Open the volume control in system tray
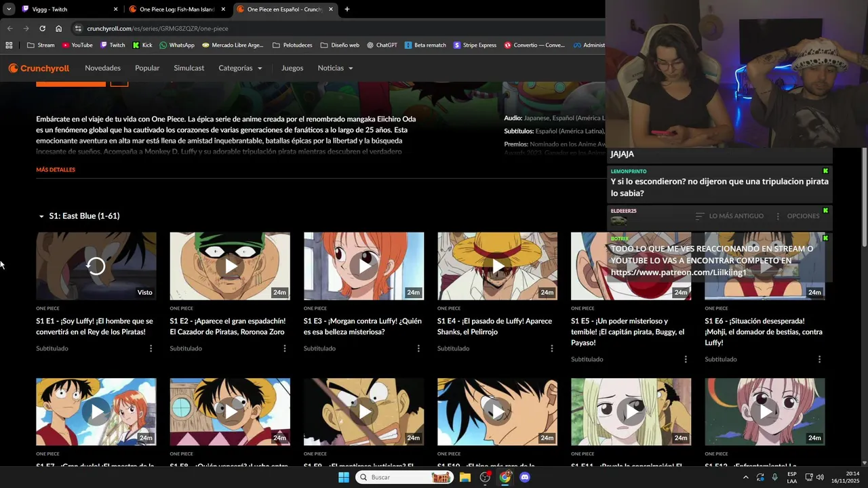Viewport: 868px width, 488px height. coord(820,477)
